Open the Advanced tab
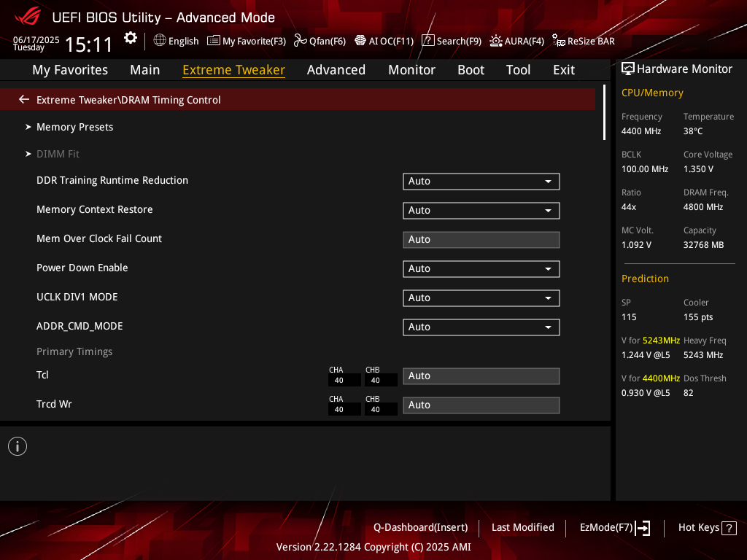 point(336,69)
